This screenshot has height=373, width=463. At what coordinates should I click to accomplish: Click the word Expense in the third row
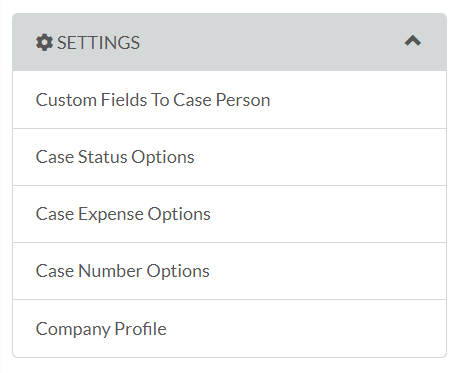[111, 214]
